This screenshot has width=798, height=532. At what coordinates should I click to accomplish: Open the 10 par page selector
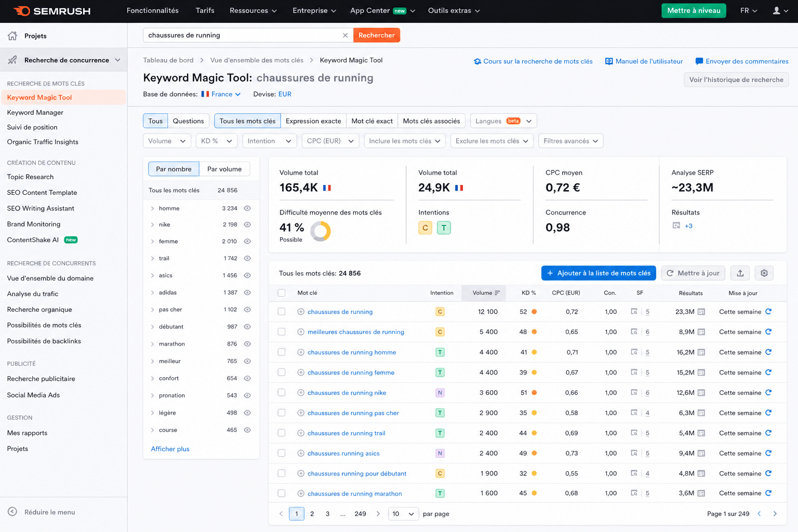point(403,514)
